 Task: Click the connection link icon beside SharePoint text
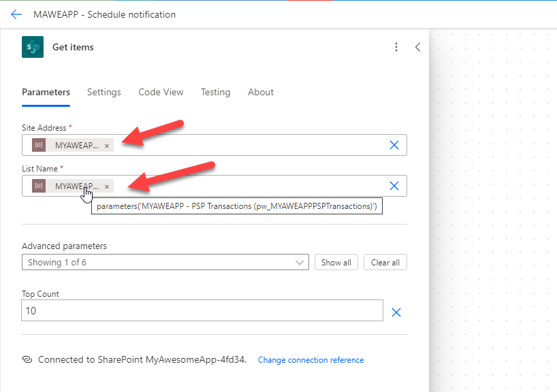pyautogui.click(x=27, y=359)
